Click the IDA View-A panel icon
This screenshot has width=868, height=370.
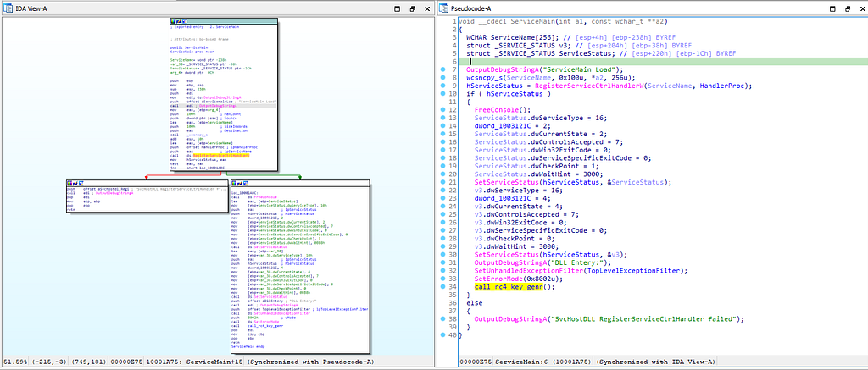7,8
